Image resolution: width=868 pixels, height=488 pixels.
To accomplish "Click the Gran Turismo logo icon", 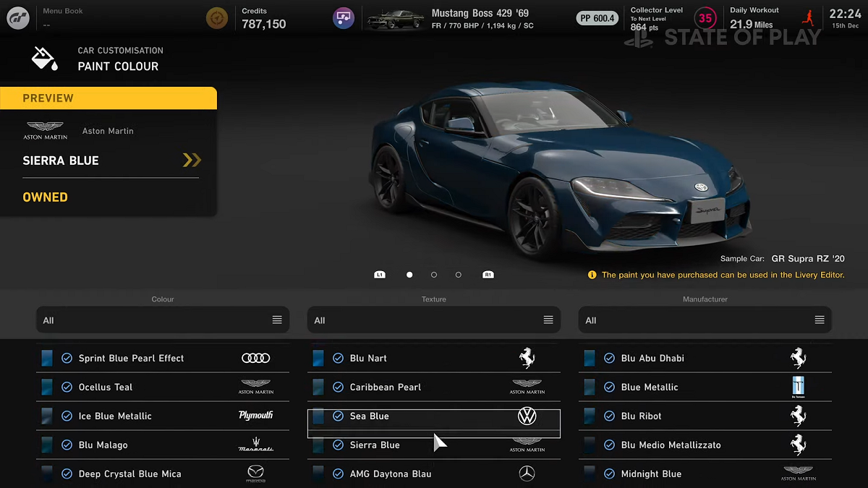I will pos(18,18).
